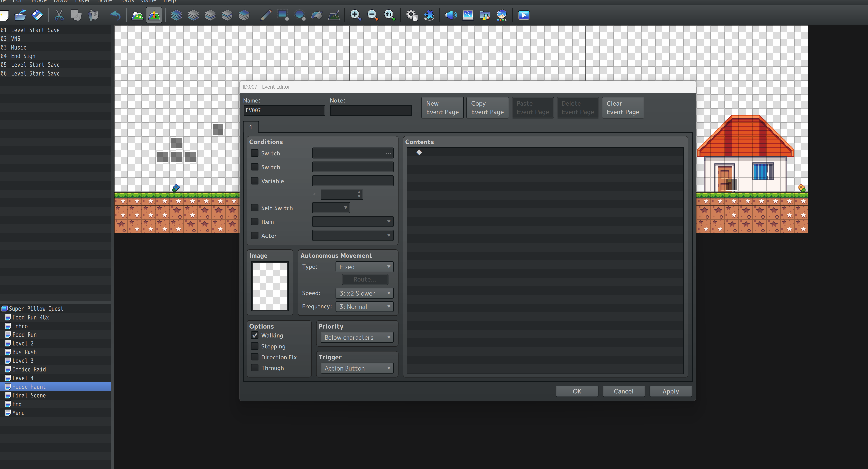Click the Undo arrow icon
Screen dimensions: 868x469
115,15
